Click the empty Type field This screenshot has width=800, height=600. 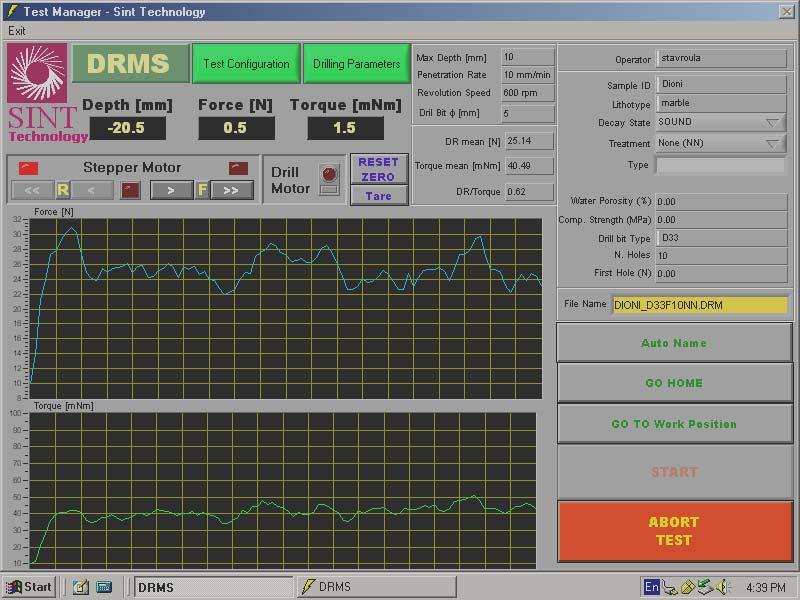coord(720,165)
